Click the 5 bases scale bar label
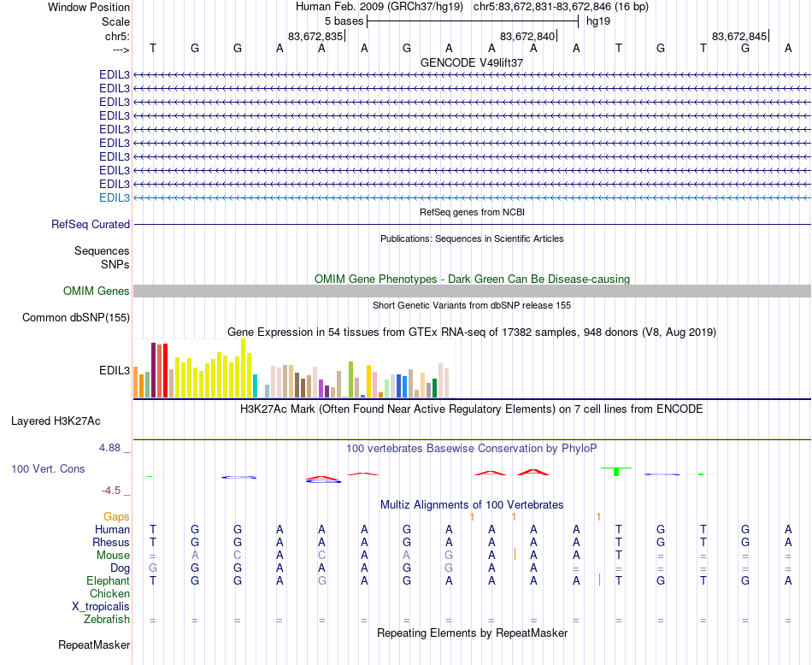The image size is (812, 665). click(x=344, y=21)
